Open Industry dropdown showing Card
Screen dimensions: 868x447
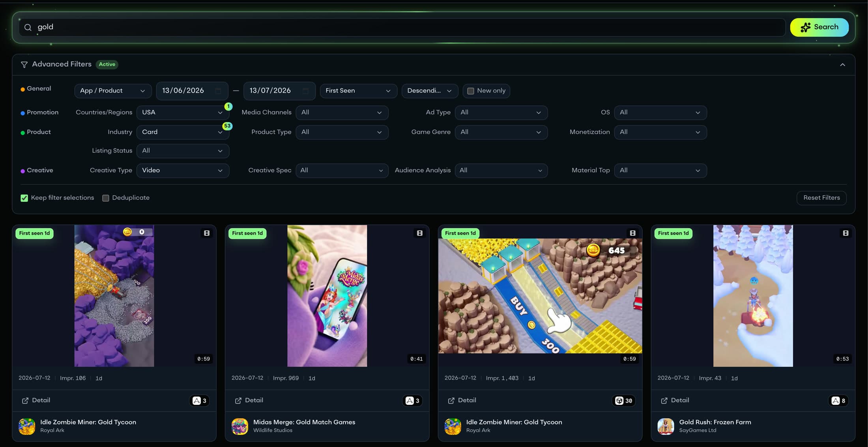pyautogui.click(x=183, y=132)
